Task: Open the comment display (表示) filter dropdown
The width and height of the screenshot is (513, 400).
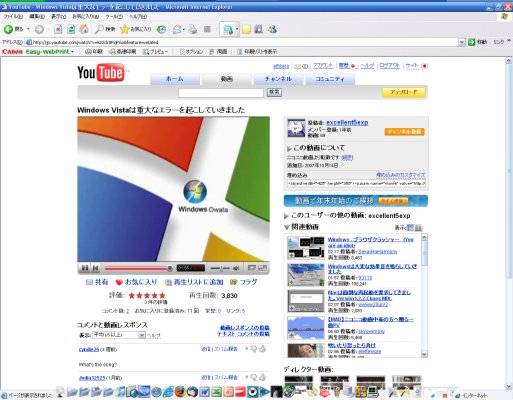Action: (x=119, y=335)
